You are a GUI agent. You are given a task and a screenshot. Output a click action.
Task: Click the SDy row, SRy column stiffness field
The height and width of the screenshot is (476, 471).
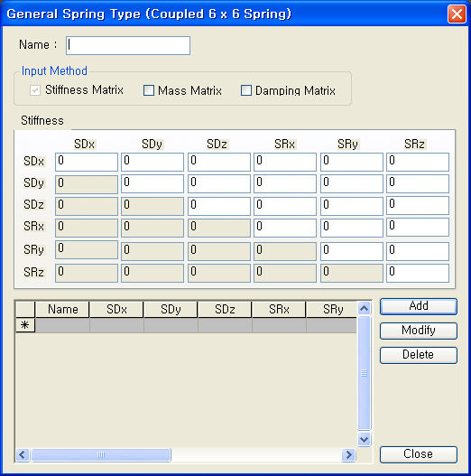point(352,183)
